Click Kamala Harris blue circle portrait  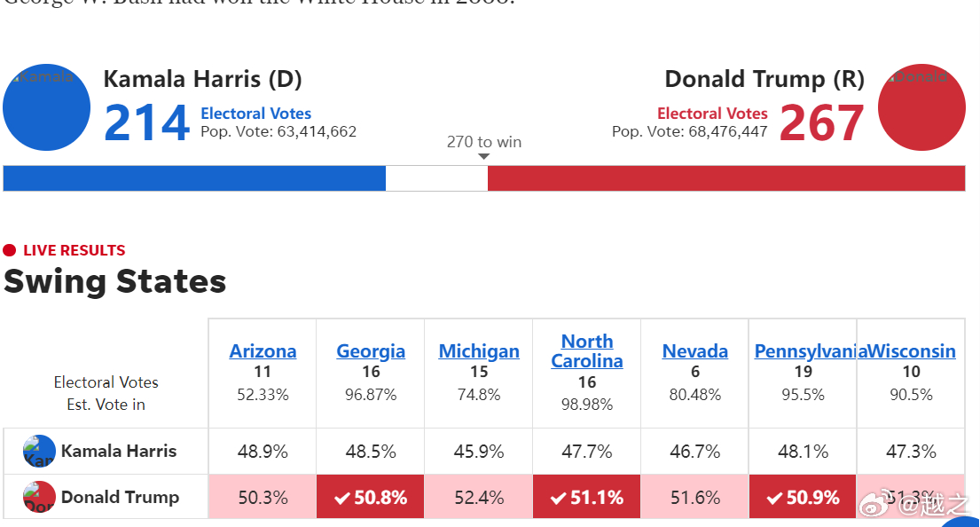click(x=47, y=107)
